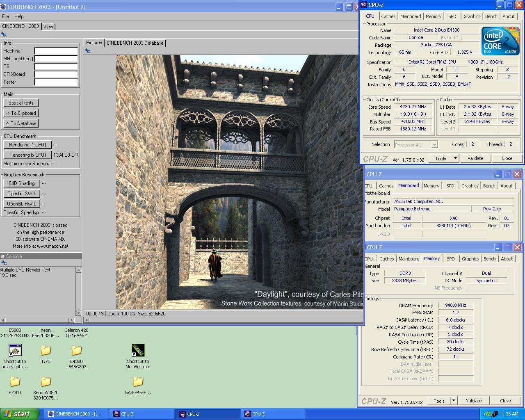The image size is (525, 420).
Task: Start the OpenGL HW-L test
Action: pyautogui.click(x=22, y=204)
